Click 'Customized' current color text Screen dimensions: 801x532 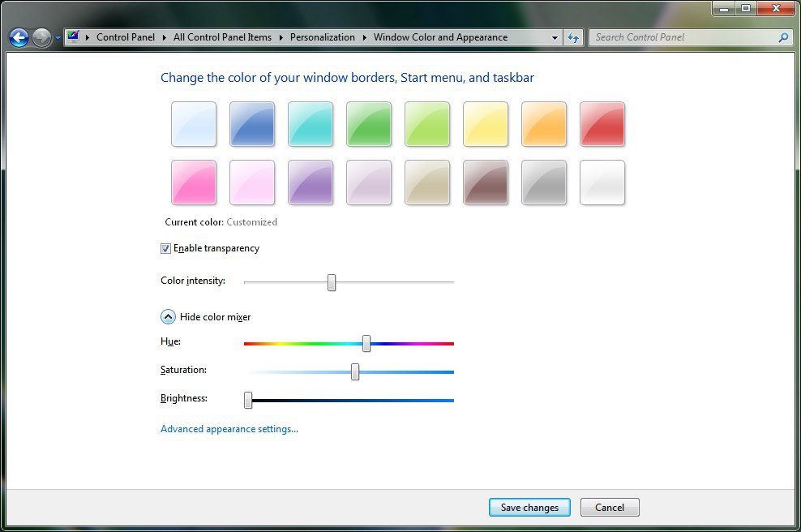(x=252, y=222)
